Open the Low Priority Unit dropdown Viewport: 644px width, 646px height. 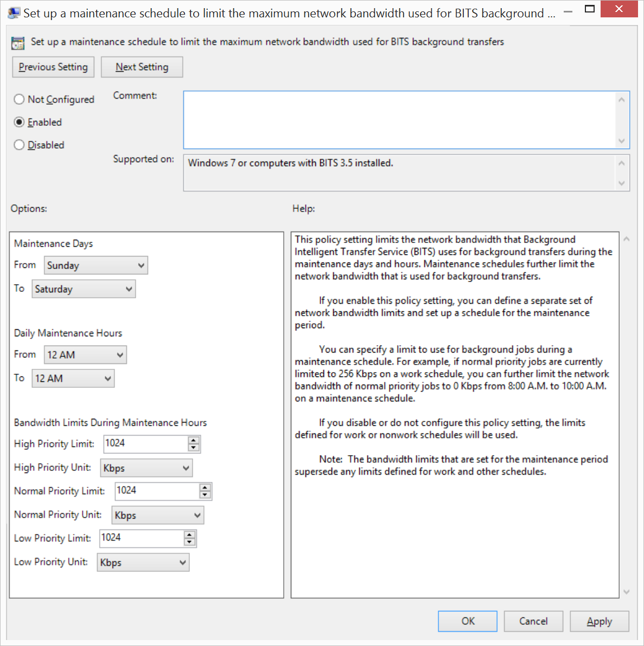[143, 562]
